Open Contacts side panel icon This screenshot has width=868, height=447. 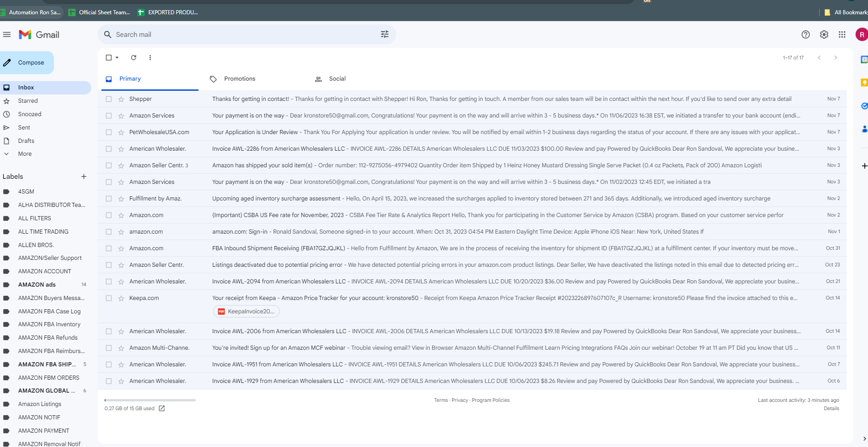[864, 129]
